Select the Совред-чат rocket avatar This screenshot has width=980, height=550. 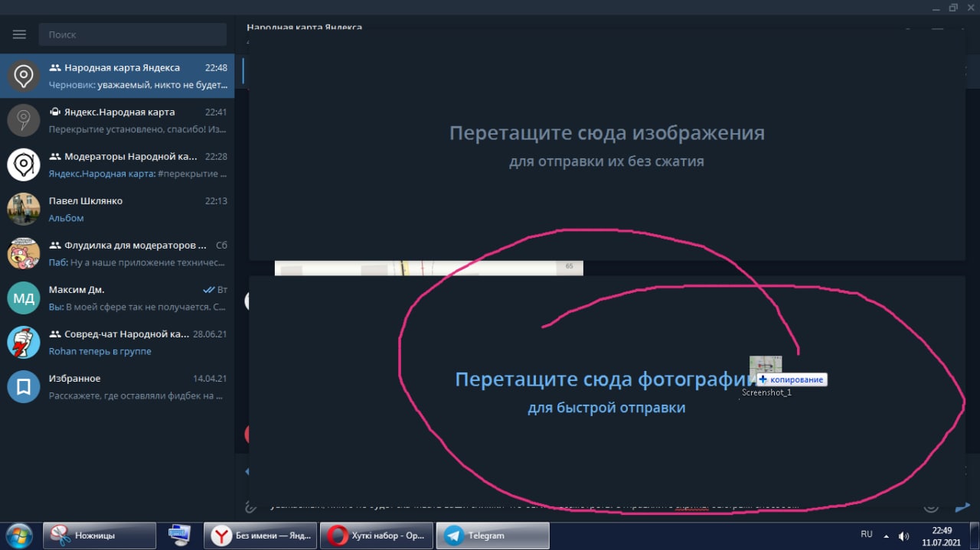point(24,342)
